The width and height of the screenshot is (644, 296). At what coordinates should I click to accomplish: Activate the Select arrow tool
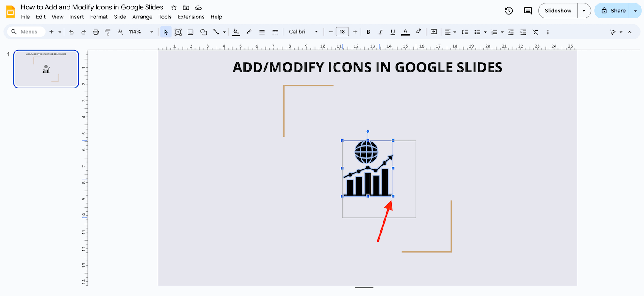point(166,32)
